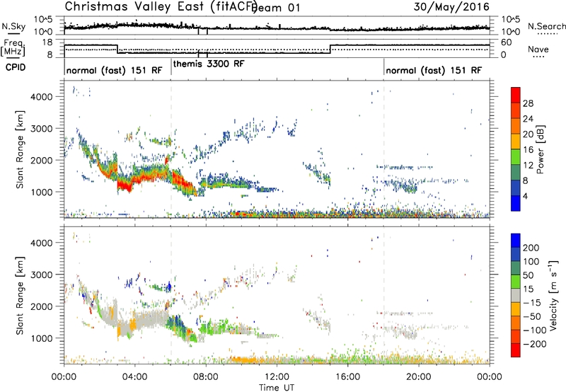The height and width of the screenshot is (392, 566).
Task: Click the '200' value on the velocity scale
Action: (531, 248)
